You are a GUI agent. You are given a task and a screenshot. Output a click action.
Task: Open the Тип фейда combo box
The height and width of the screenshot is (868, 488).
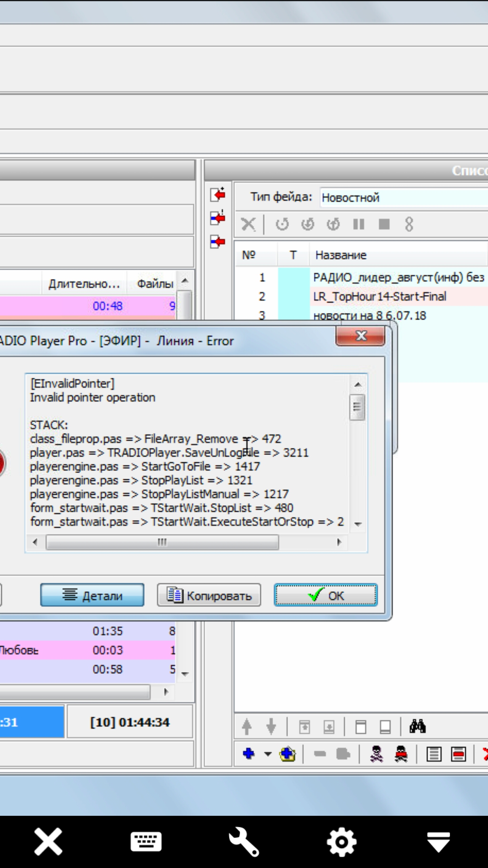pos(404,197)
